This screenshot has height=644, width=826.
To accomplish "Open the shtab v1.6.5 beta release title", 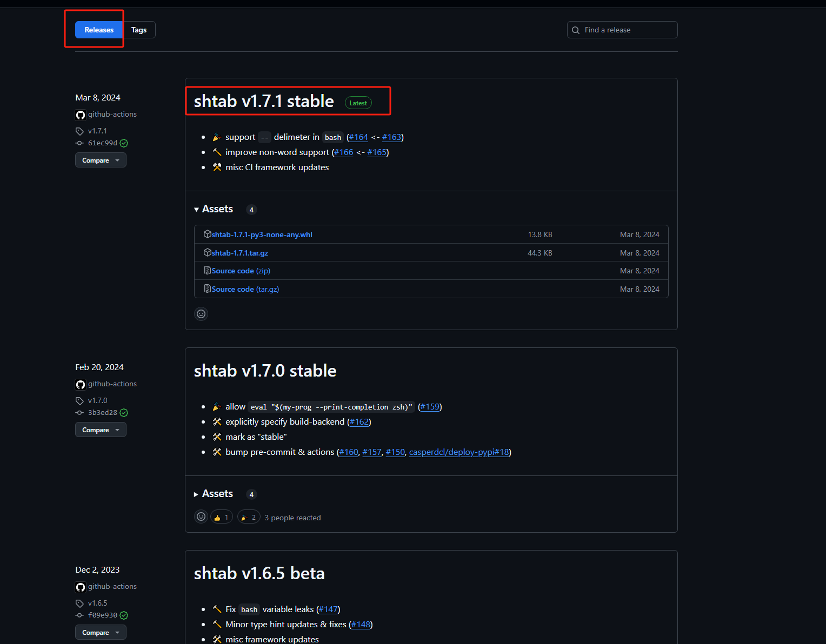I will point(259,573).
